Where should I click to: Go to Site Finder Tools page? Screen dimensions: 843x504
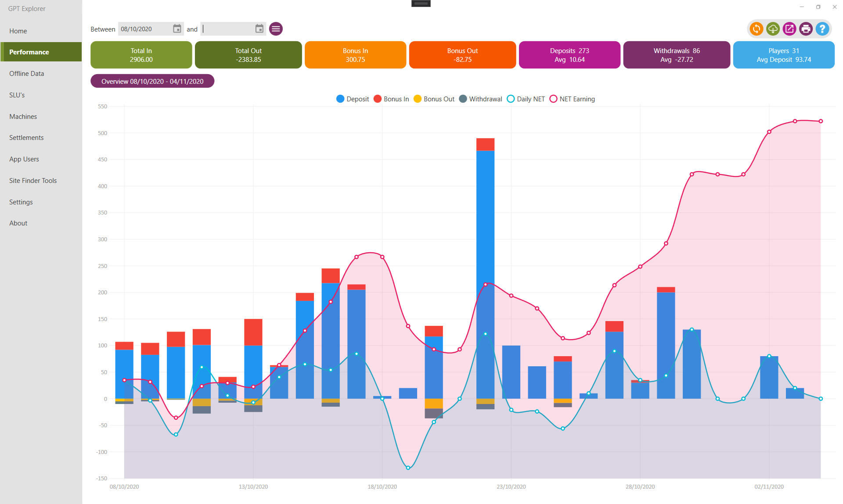pyautogui.click(x=33, y=181)
